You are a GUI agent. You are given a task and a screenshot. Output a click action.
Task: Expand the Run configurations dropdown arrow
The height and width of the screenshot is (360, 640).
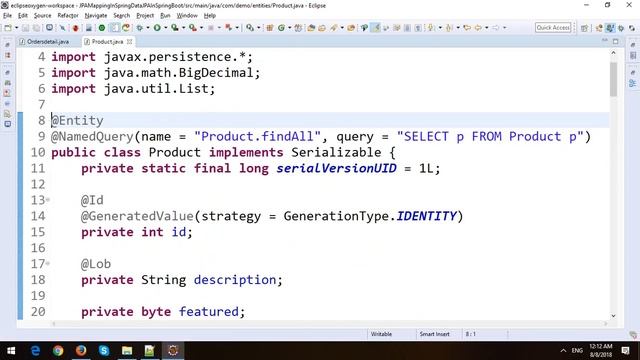click(166, 28)
